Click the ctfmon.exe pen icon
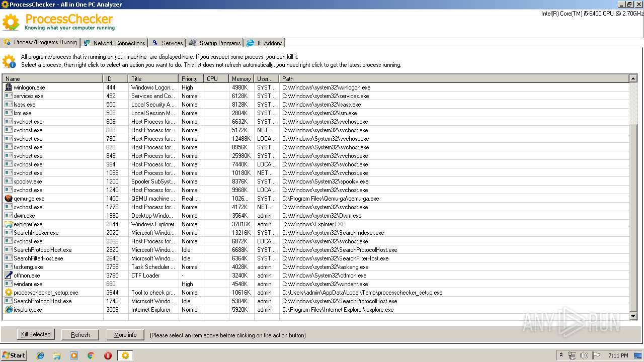Viewport: 644px width, 362px height. point(9,276)
